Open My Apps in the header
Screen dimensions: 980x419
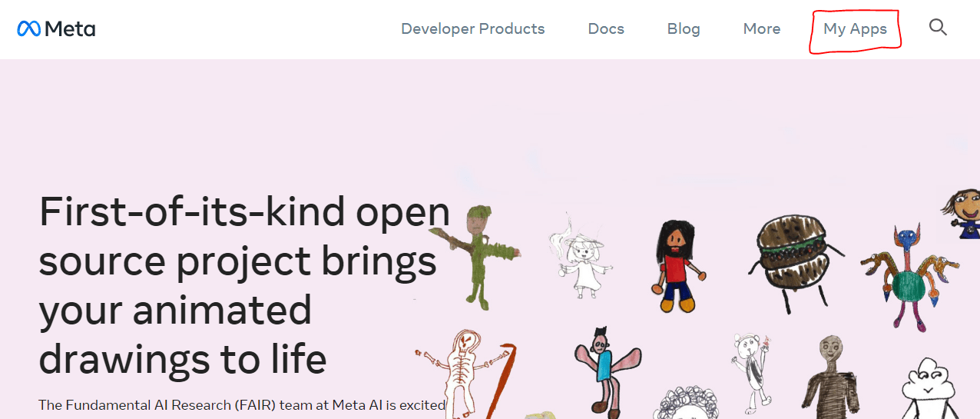[855, 28]
